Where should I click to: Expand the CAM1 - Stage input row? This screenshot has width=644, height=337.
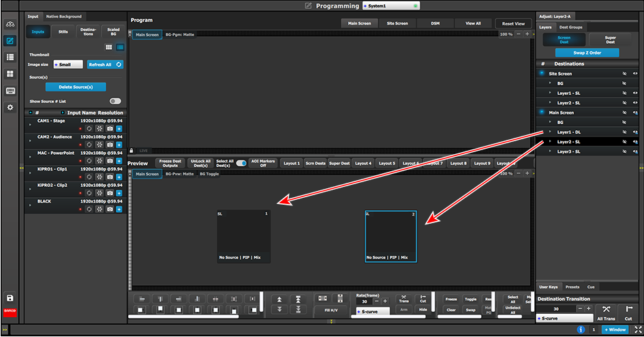30,125
